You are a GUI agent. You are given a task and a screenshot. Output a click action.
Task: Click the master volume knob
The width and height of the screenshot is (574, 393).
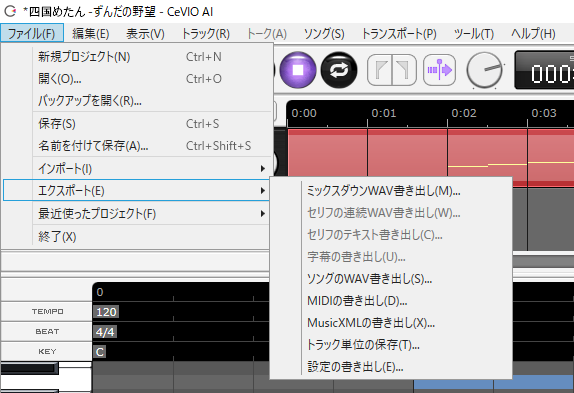[484, 70]
